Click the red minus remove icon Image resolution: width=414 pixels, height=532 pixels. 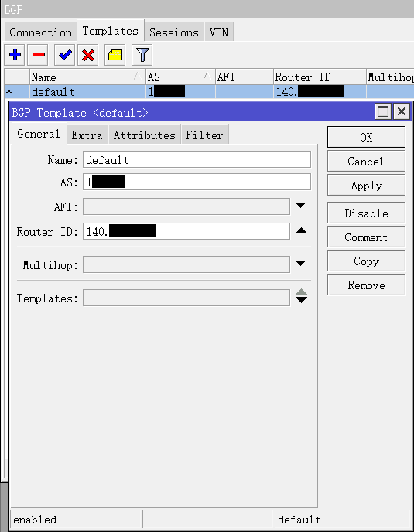[38, 55]
